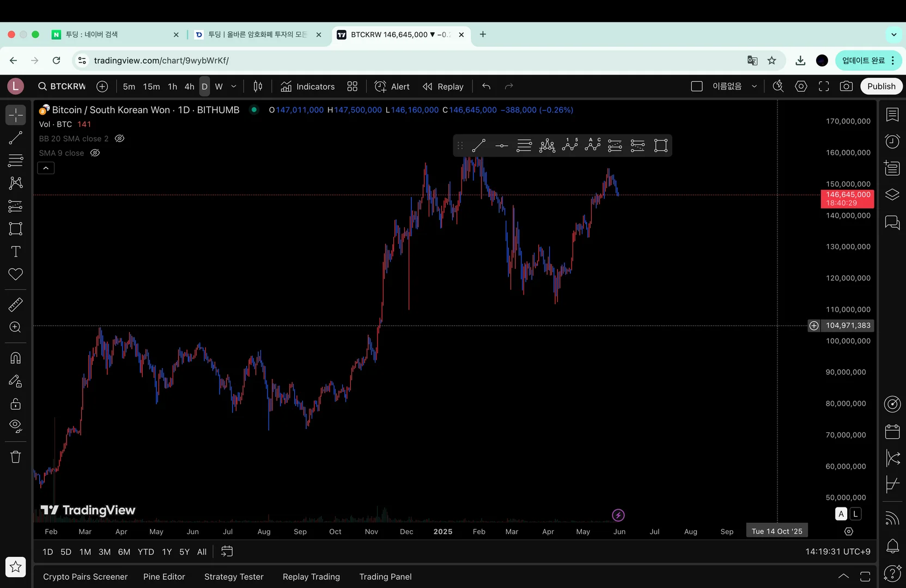Activate the zoom in tool

click(16, 327)
